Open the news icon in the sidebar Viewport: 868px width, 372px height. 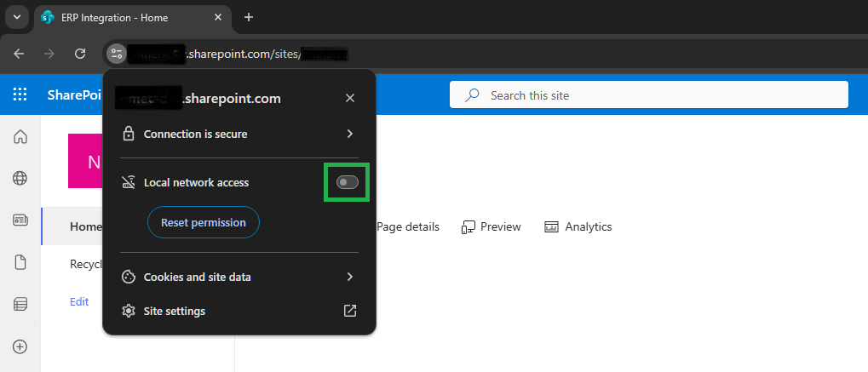pyautogui.click(x=20, y=220)
